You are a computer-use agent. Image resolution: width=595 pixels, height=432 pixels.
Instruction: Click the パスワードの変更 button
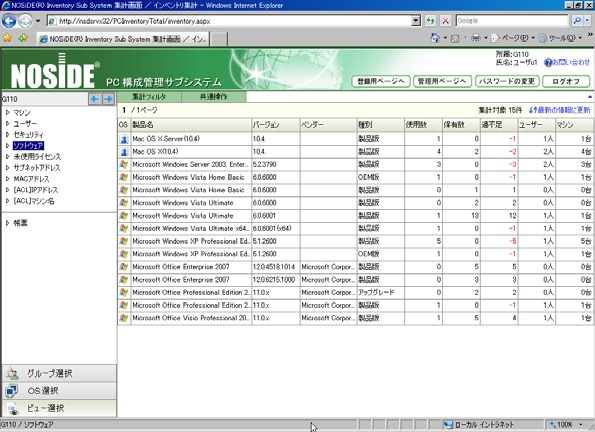507,81
